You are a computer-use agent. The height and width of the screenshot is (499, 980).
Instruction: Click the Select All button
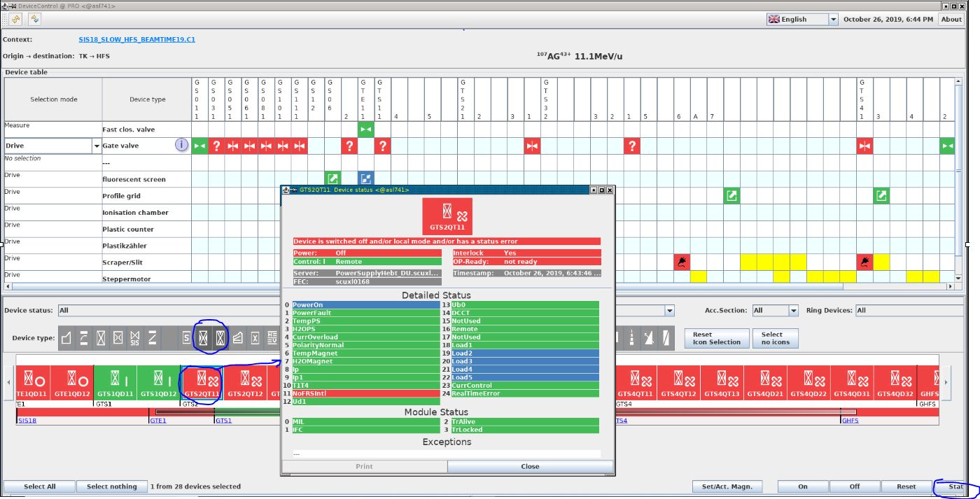point(39,486)
